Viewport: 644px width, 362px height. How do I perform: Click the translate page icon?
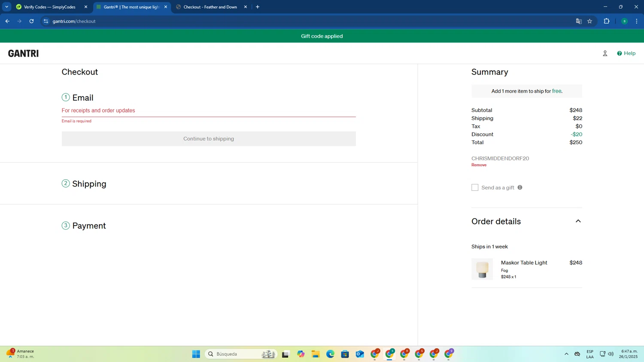[579, 21]
